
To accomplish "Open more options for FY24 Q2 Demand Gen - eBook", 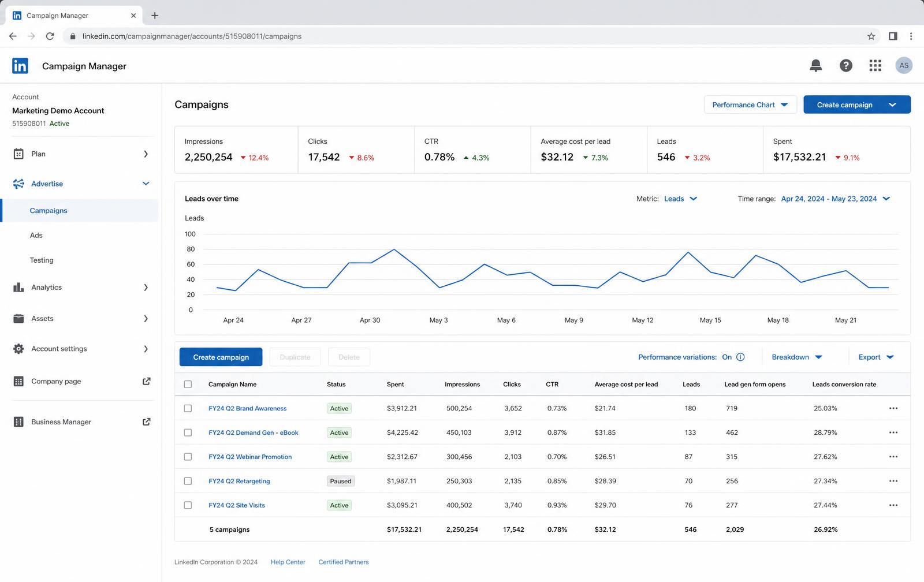I will [893, 432].
